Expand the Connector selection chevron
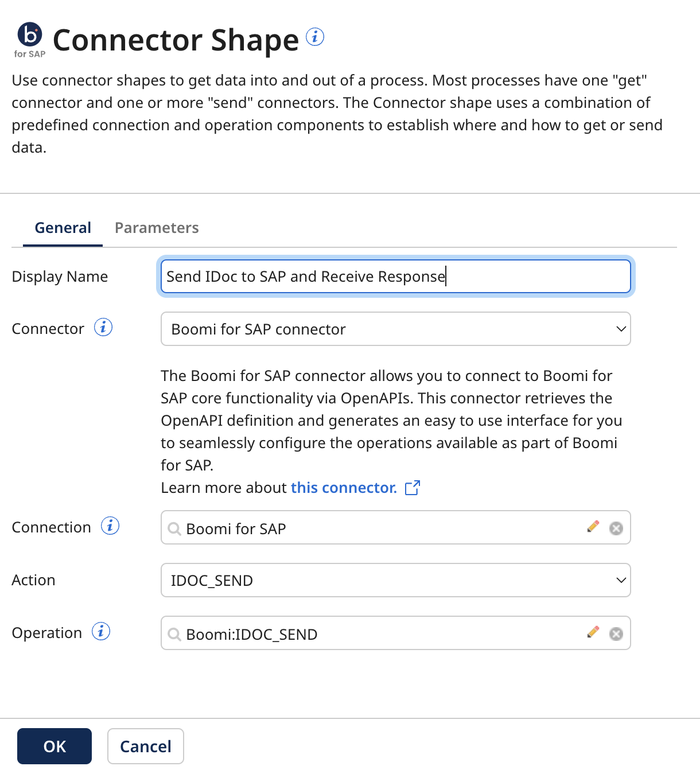The height and width of the screenshot is (770, 700). (x=621, y=329)
